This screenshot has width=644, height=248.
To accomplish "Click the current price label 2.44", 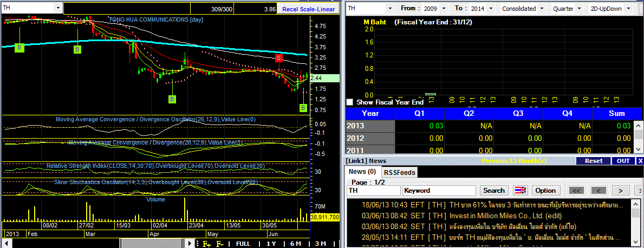I will click(x=324, y=78).
